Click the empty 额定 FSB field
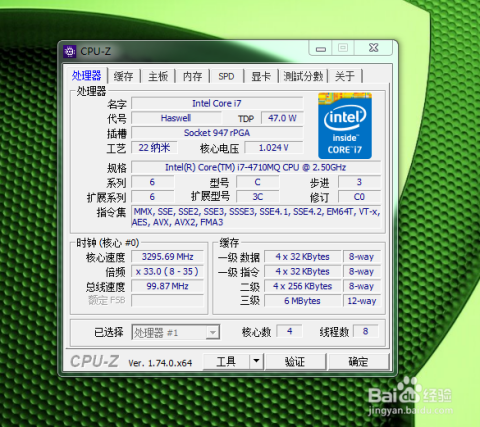This screenshot has height=427, width=480. (x=167, y=300)
